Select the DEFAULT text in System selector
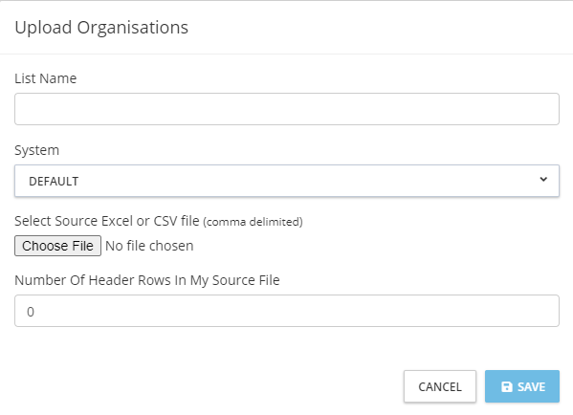Image resolution: width=573 pixels, height=415 pixels. pos(54,181)
